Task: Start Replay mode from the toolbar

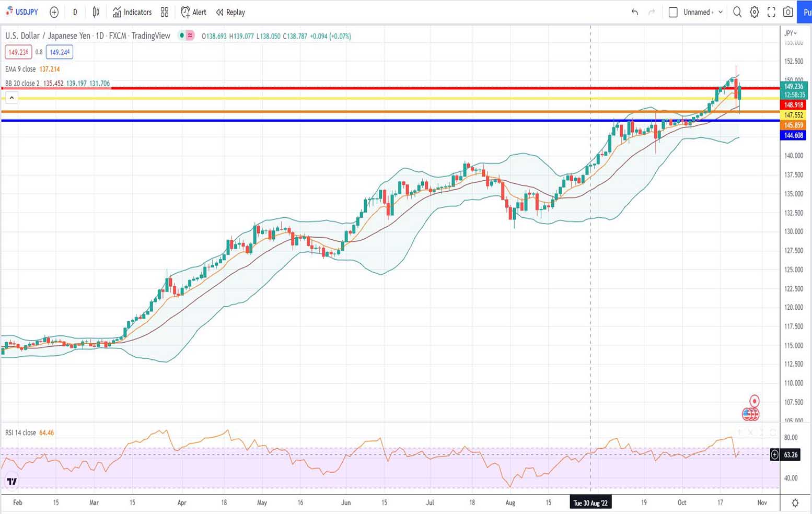Action: tap(230, 12)
